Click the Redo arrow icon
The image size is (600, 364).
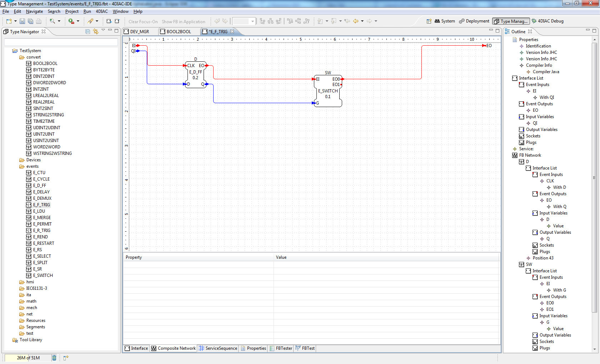pyautogui.click(x=225, y=21)
